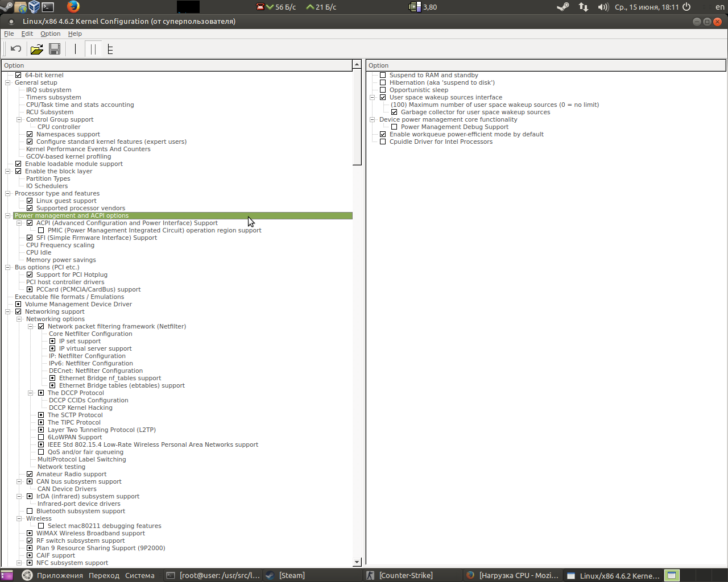Collapse General setup tree node
This screenshot has width=728, height=582.
click(8, 82)
